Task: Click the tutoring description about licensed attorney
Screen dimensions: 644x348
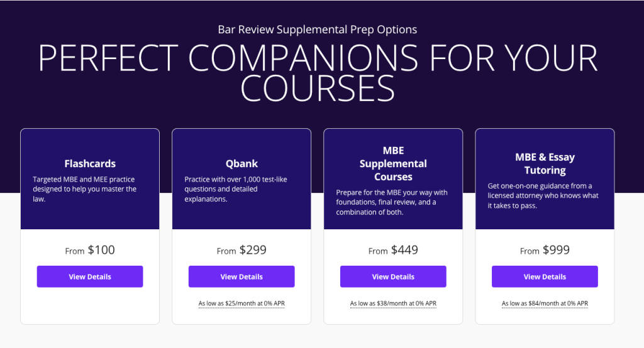Action: tap(543, 196)
